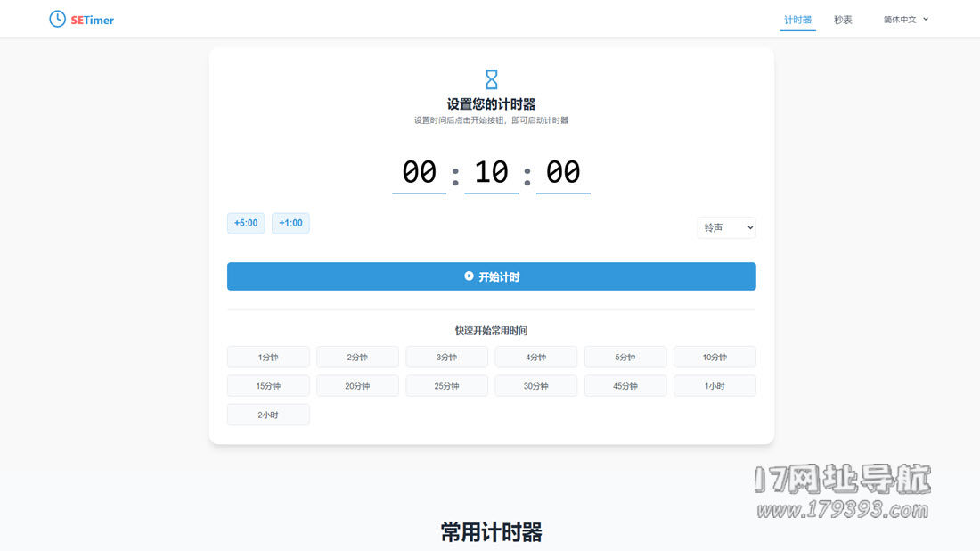This screenshot has height=551, width=980.
Task: Click the hours input field
Action: point(420,172)
